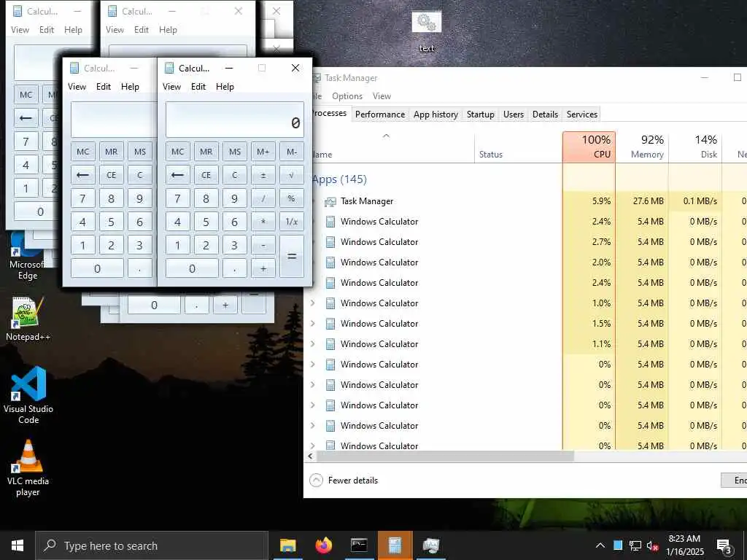The width and height of the screenshot is (747, 560).
Task: Expand the Windows Calculator row using 1.0% CPU
Action: (x=313, y=303)
